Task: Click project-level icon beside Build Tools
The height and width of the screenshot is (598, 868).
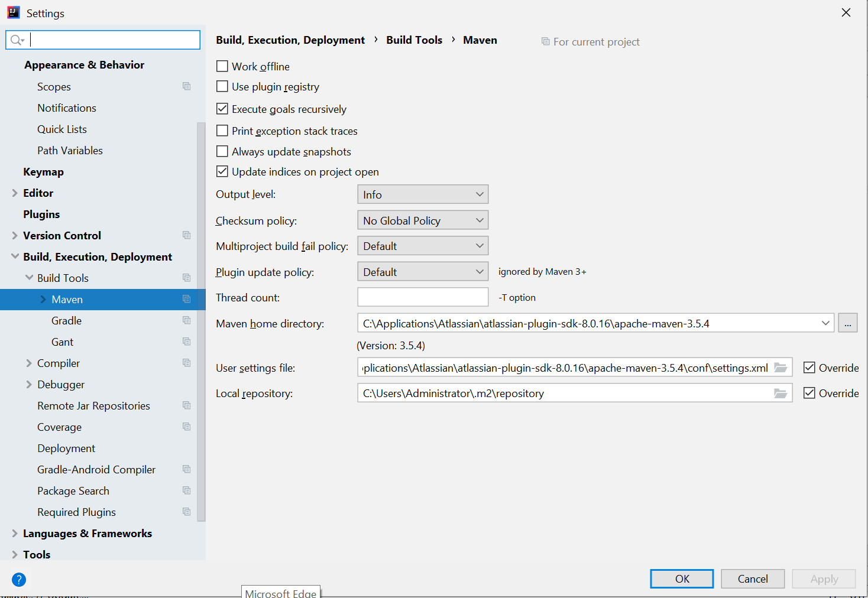Action: coord(187,278)
